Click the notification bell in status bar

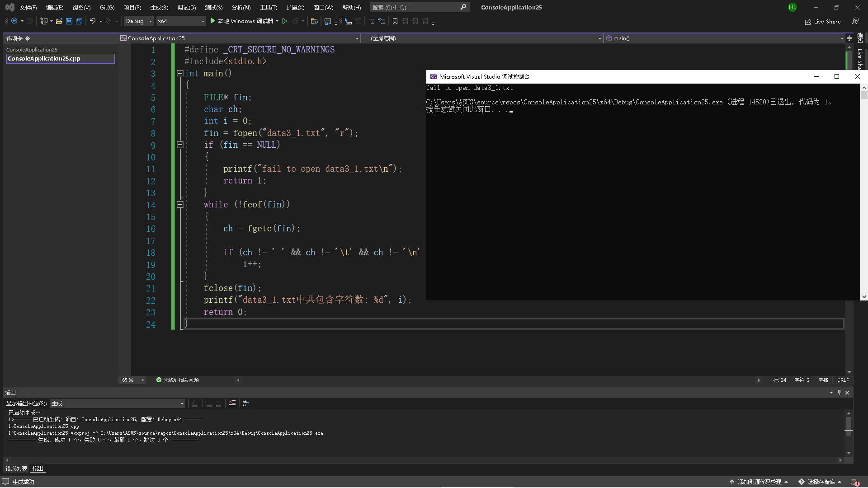click(x=854, y=482)
